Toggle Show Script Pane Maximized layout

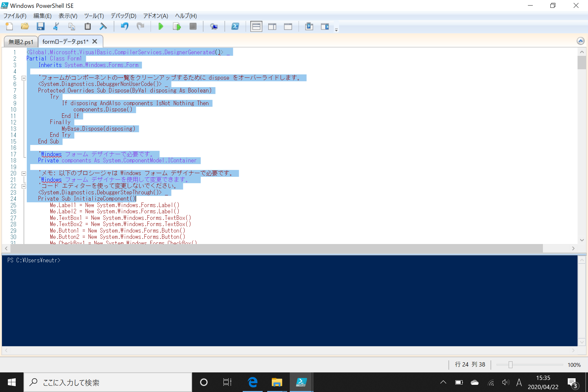[x=288, y=26]
